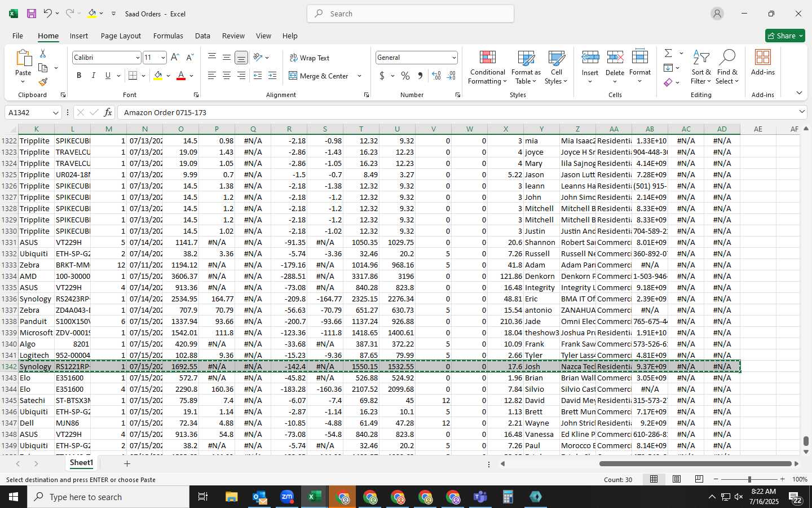Click the formula bar showing Amazon Order 0715-173
The width and height of the screenshot is (812, 508).
click(457, 112)
